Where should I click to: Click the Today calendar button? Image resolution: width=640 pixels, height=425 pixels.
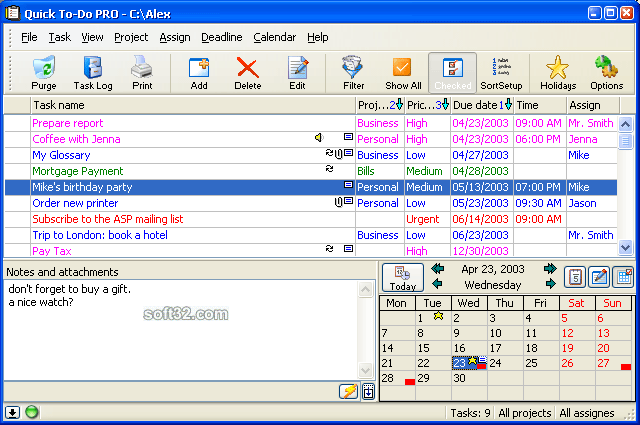click(402, 278)
